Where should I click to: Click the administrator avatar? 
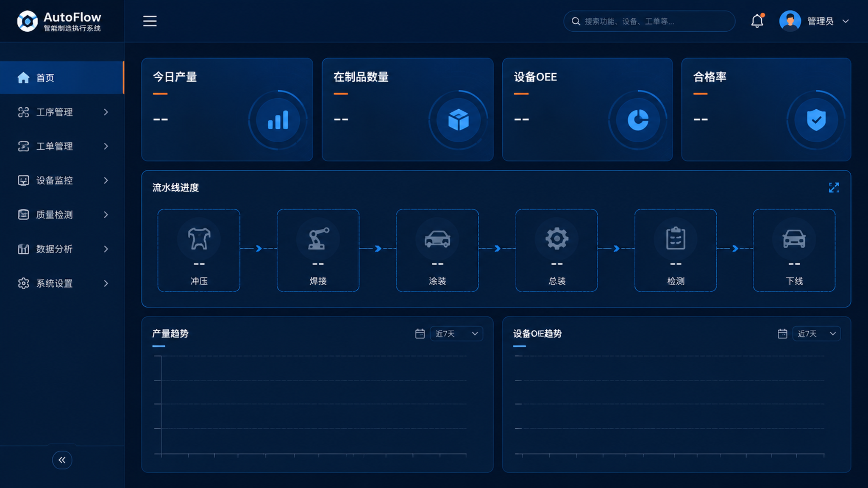coord(790,21)
